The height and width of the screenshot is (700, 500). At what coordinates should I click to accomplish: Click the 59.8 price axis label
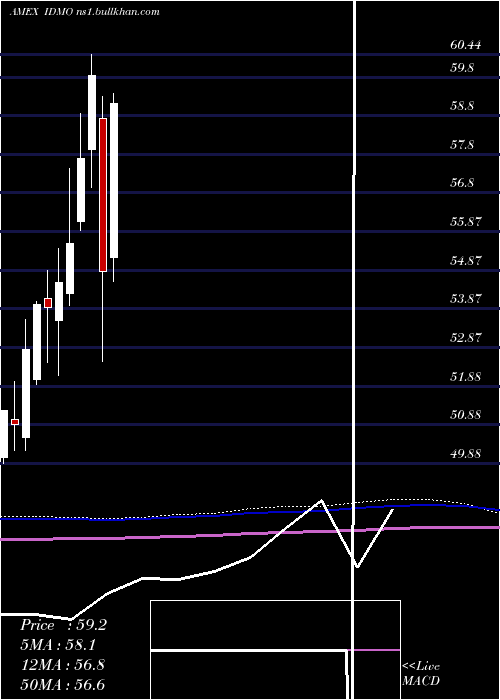click(x=462, y=68)
